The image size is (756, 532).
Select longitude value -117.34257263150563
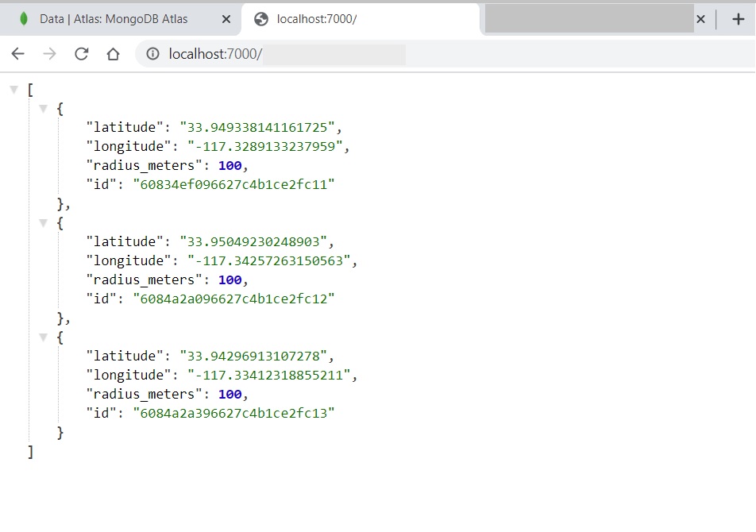[268, 260]
